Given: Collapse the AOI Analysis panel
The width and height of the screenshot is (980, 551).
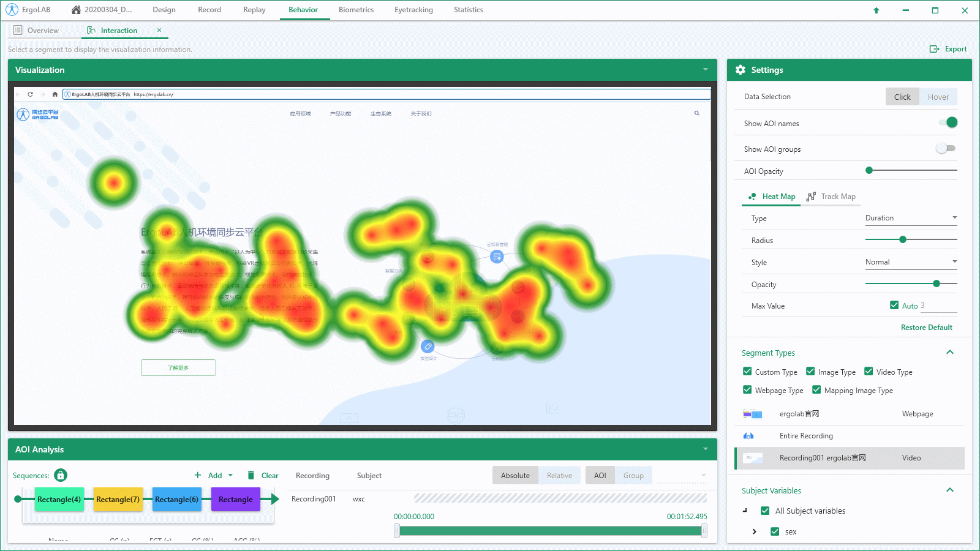Looking at the screenshot, I should pos(706,449).
